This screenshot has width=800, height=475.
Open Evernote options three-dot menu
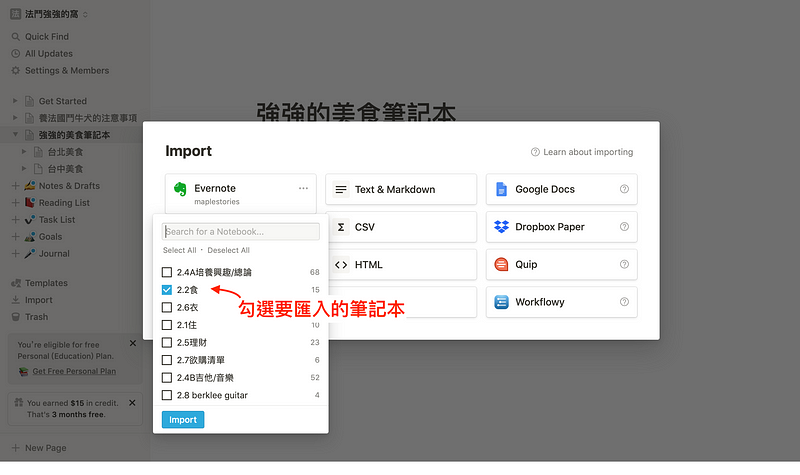(303, 188)
